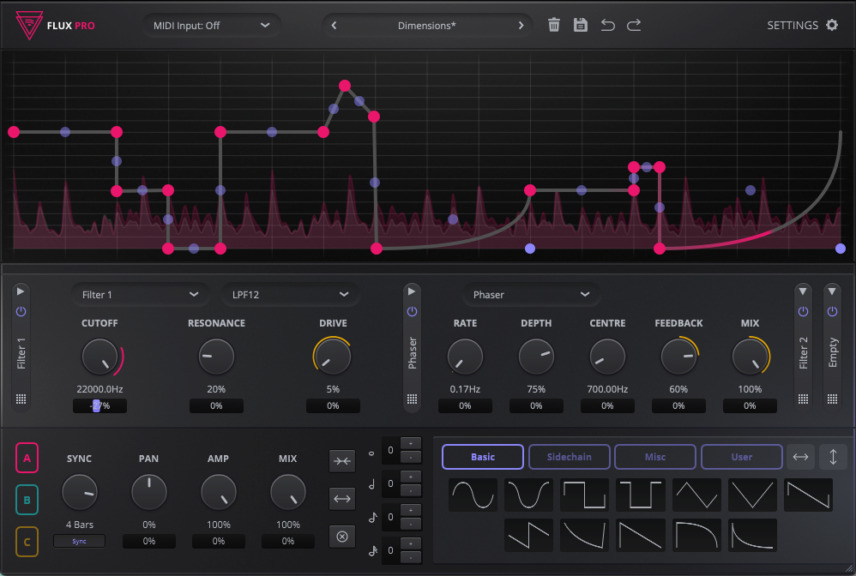Screen dimensions: 856x576
Task: Switch to the Sidechain shapes tab
Action: point(569,457)
